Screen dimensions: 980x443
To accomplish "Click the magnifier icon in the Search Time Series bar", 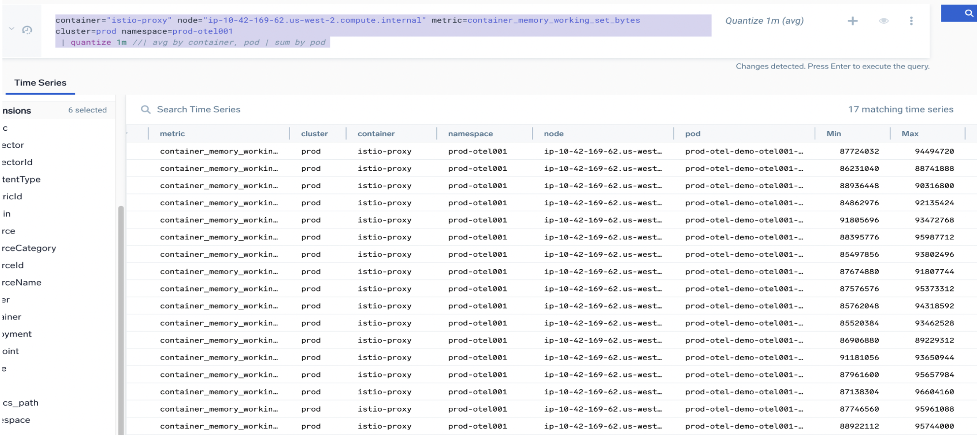I will 146,110.
